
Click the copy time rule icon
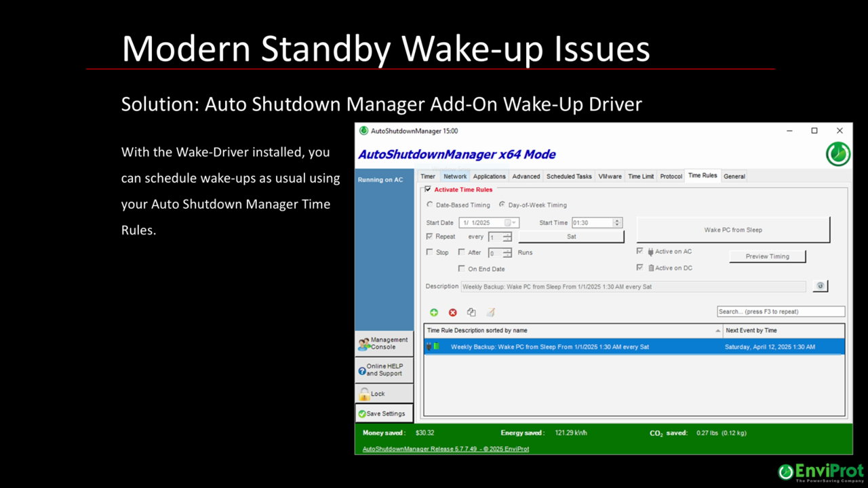click(x=471, y=312)
